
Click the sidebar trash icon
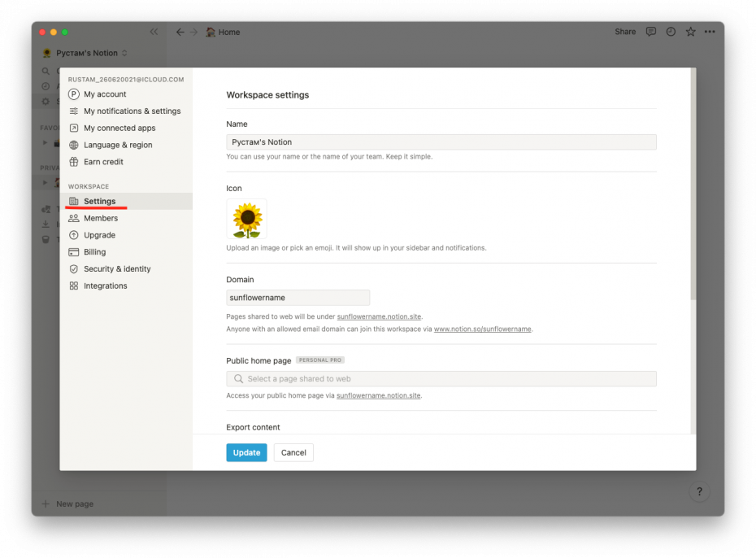(46, 239)
